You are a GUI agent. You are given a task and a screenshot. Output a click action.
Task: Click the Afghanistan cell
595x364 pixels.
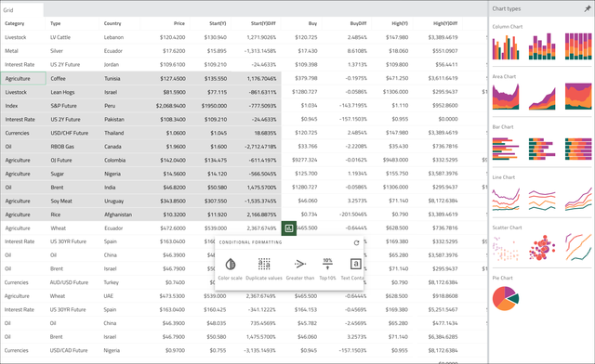click(118, 214)
